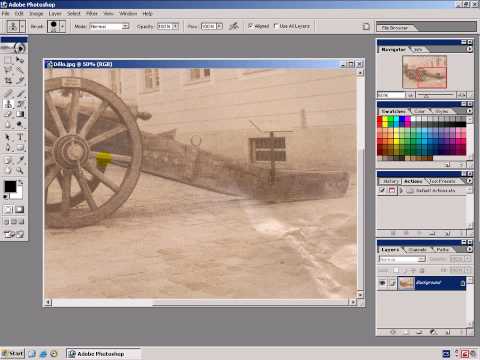
Task: Select the Clone Stamp tool
Action: coord(8,104)
